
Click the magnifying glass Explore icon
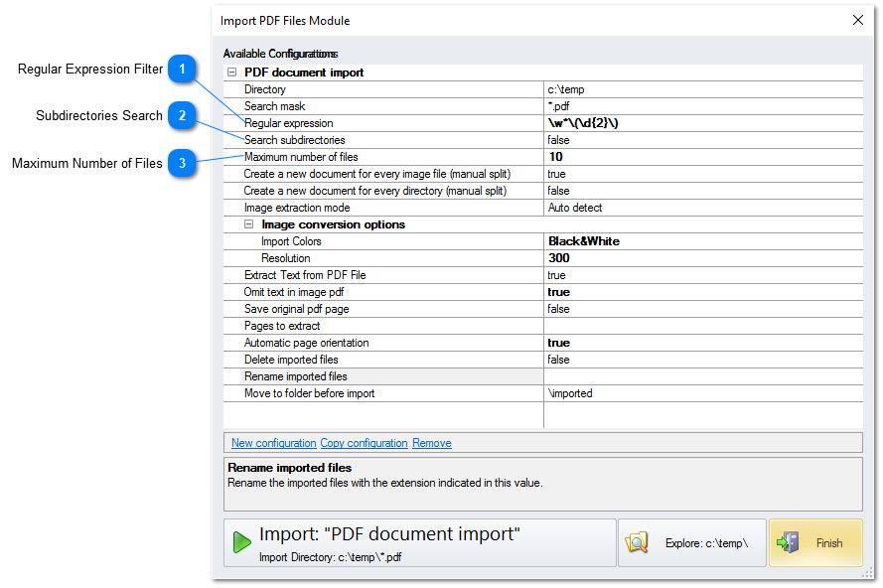click(x=637, y=542)
